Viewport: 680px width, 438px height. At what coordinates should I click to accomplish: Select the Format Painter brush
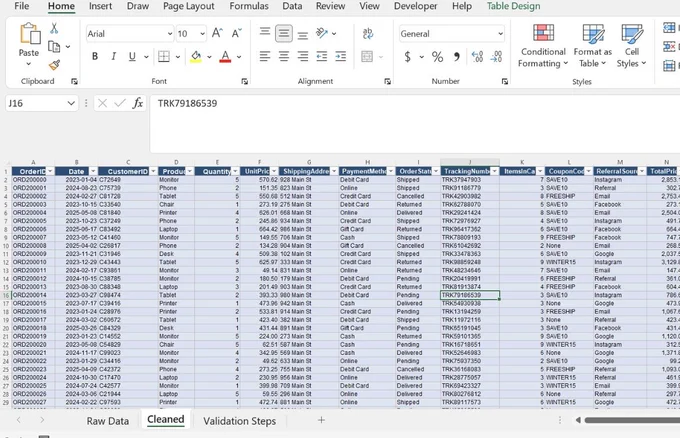tap(54, 65)
